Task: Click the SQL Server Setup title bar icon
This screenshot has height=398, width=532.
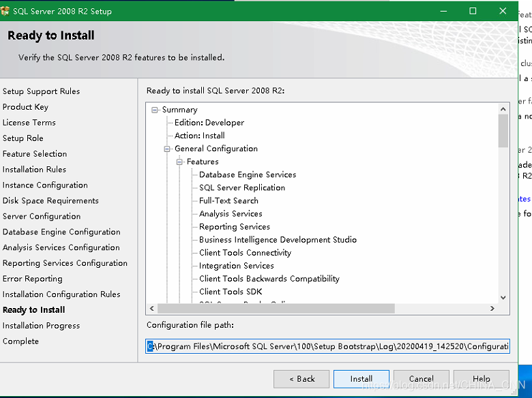Action: click(5, 11)
